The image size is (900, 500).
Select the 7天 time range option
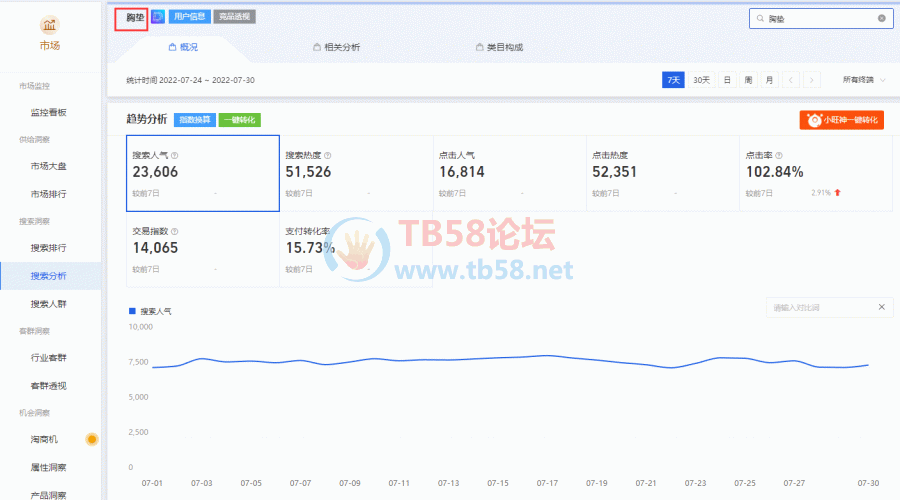(673, 80)
